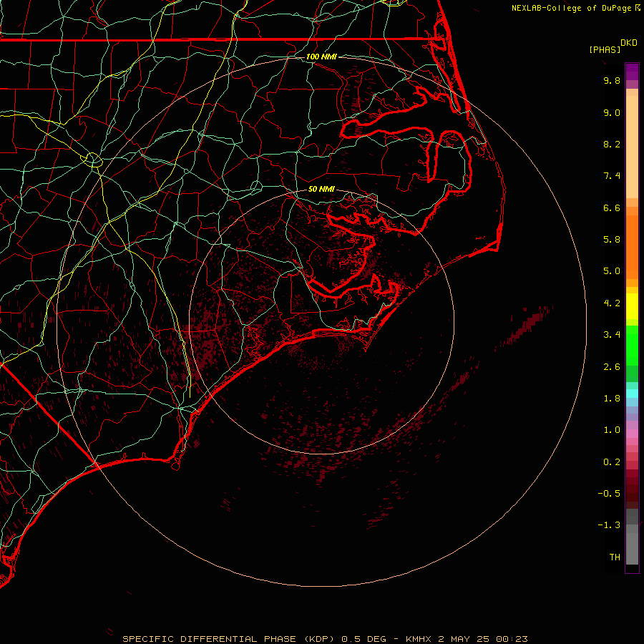Click the Specific Differential Phase caption at the bottom
Screen dimensions: 644x644
click(325, 639)
